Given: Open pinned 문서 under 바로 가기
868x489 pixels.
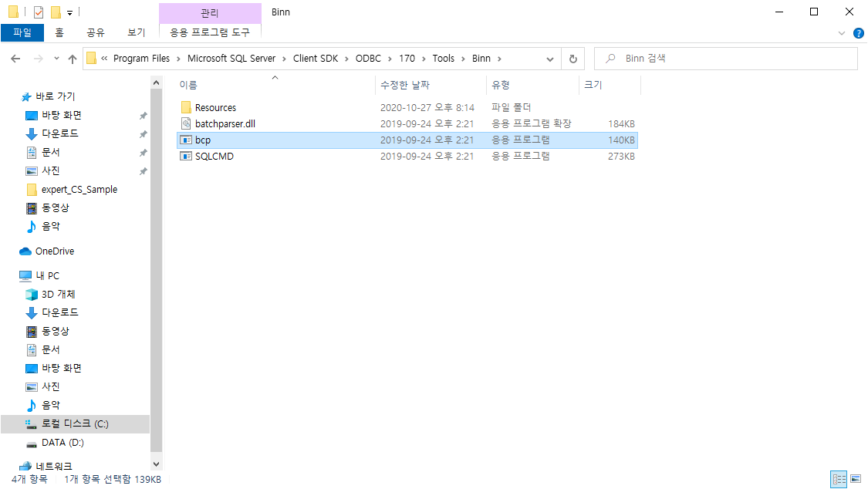Looking at the screenshot, I should tap(50, 152).
